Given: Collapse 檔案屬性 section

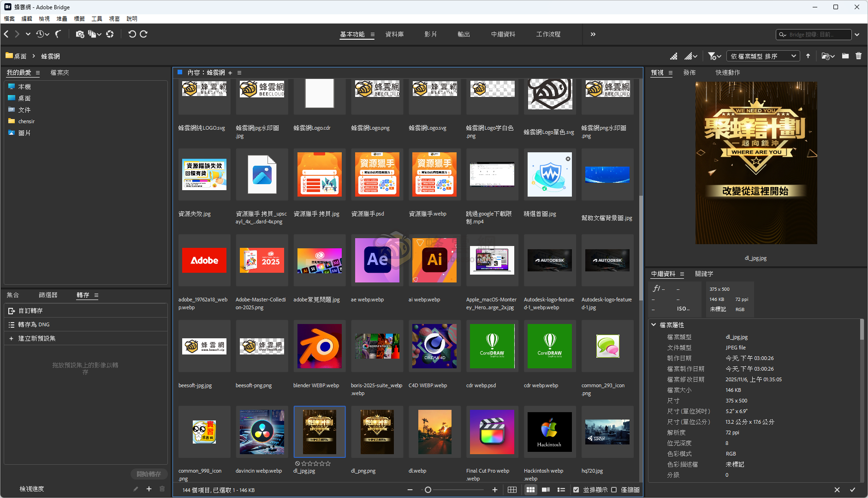Looking at the screenshot, I should click(654, 325).
